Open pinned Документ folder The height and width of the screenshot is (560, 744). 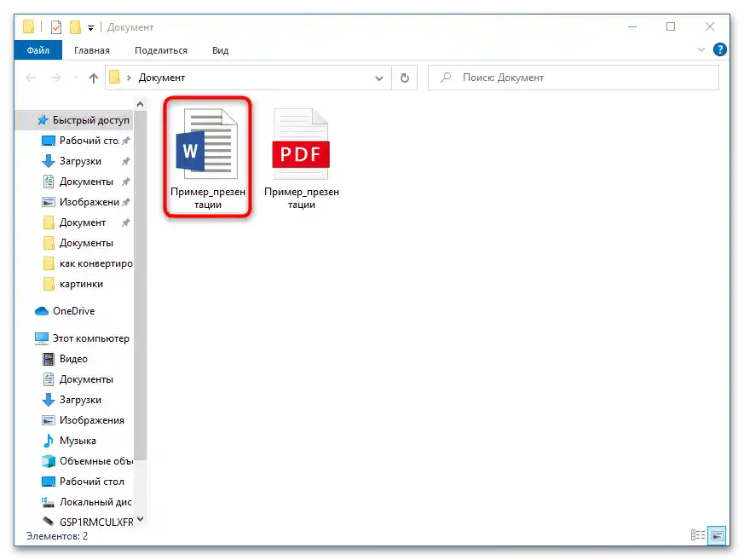85,222
